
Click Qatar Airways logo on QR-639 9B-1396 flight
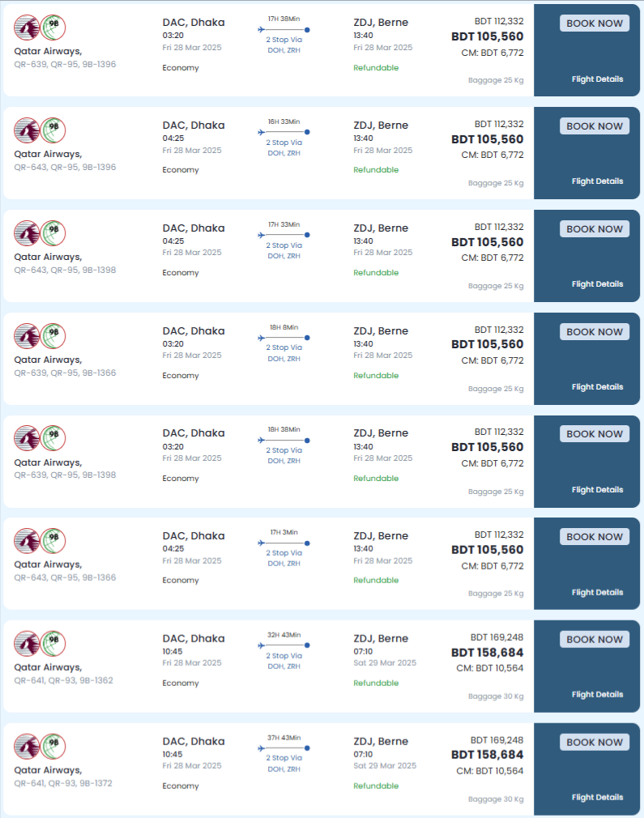(x=27, y=28)
